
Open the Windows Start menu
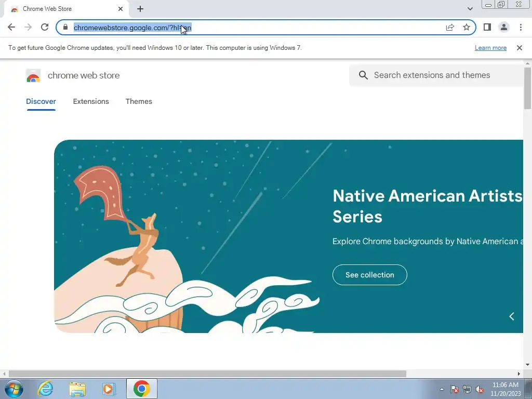[14, 389]
